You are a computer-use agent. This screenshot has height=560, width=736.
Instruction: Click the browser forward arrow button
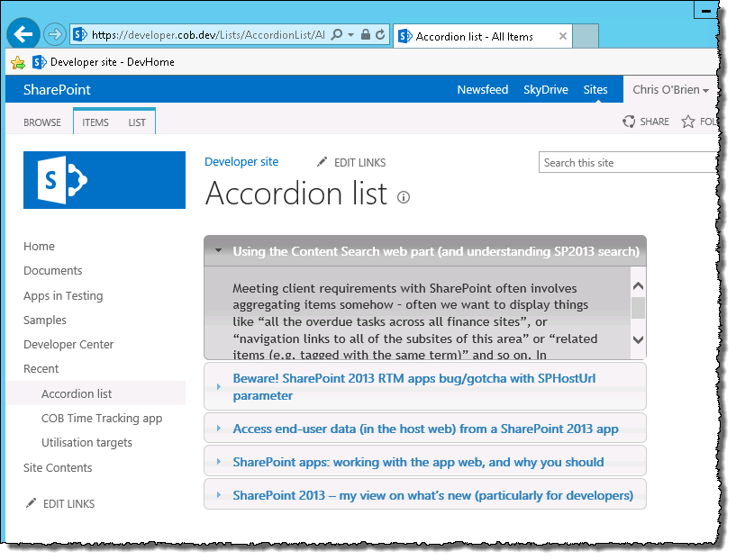[54, 34]
